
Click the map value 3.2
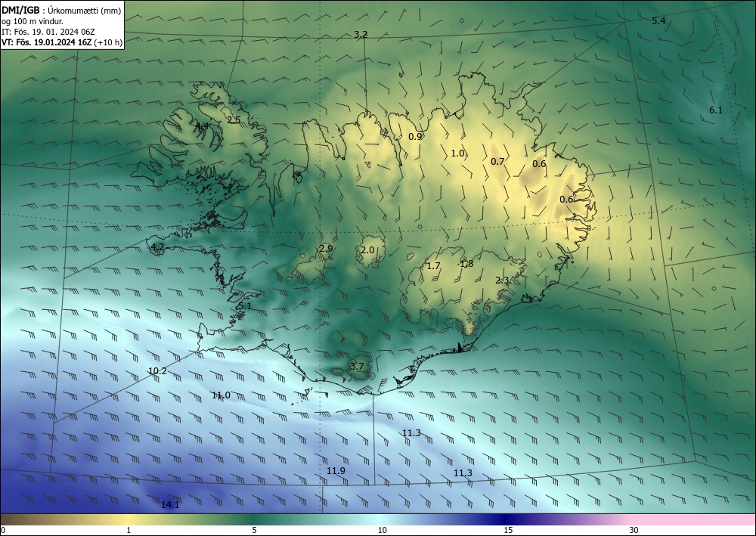tap(361, 35)
